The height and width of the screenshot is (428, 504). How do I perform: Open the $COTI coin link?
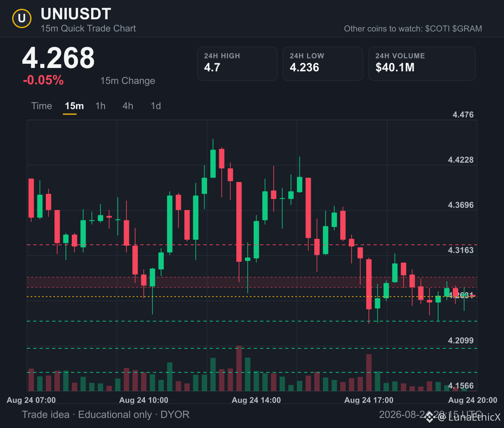point(438,29)
